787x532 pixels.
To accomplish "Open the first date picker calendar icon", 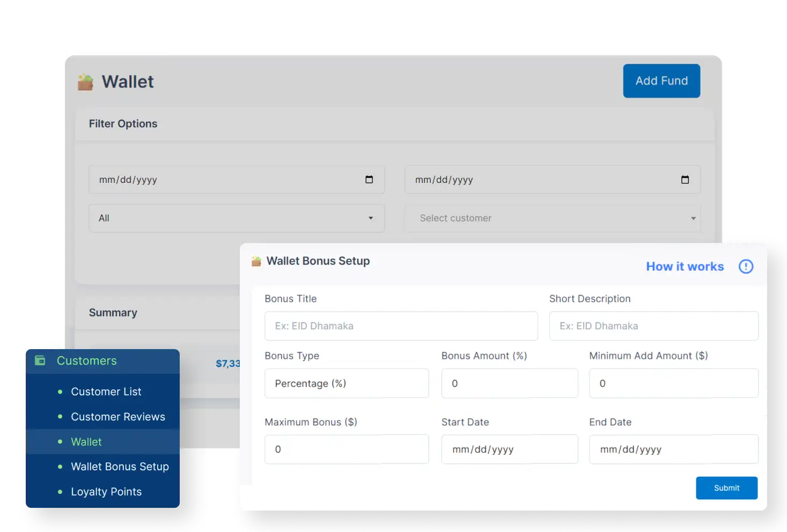I will coord(370,179).
